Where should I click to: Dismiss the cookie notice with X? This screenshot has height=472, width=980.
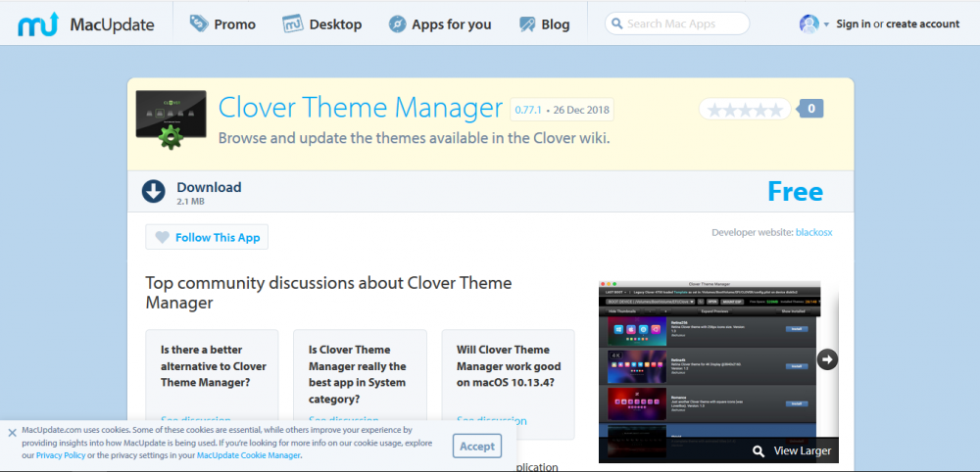(12, 432)
